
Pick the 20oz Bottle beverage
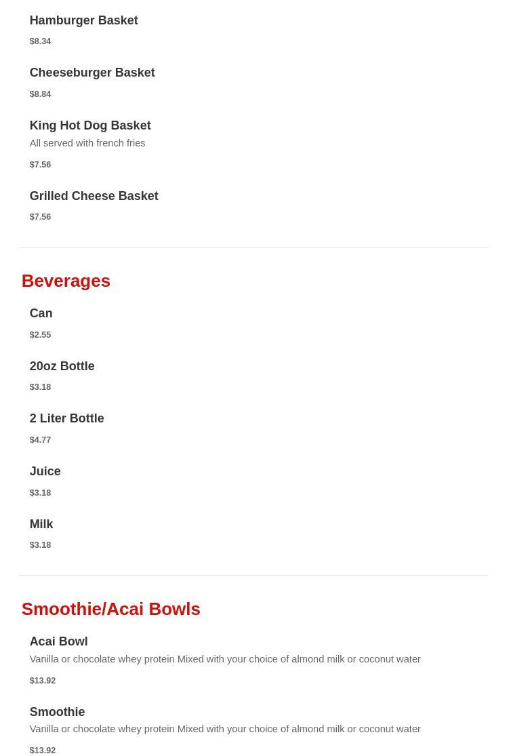coord(62,366)
